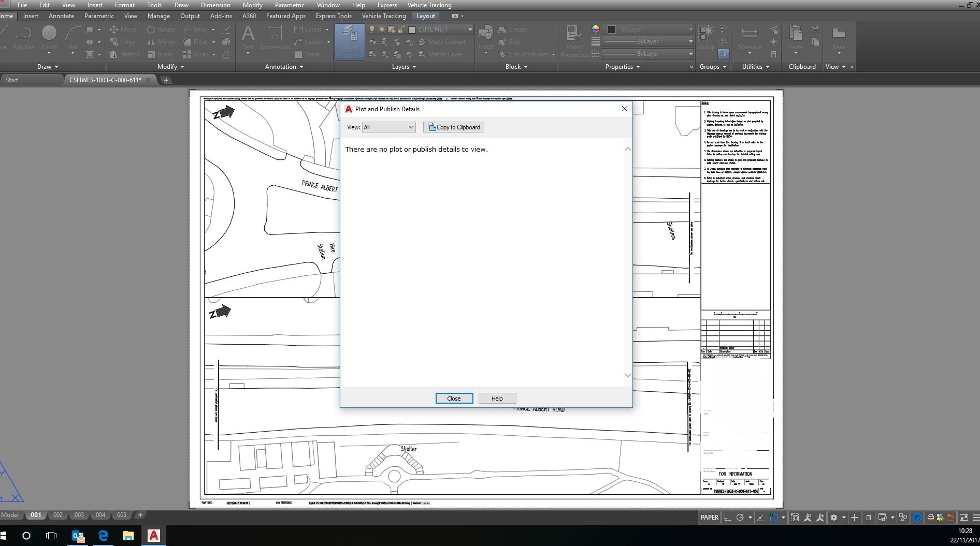980x546 pixels.
Task: Insert a Table from the Annotation panel
Action: (x=310, y=54)
